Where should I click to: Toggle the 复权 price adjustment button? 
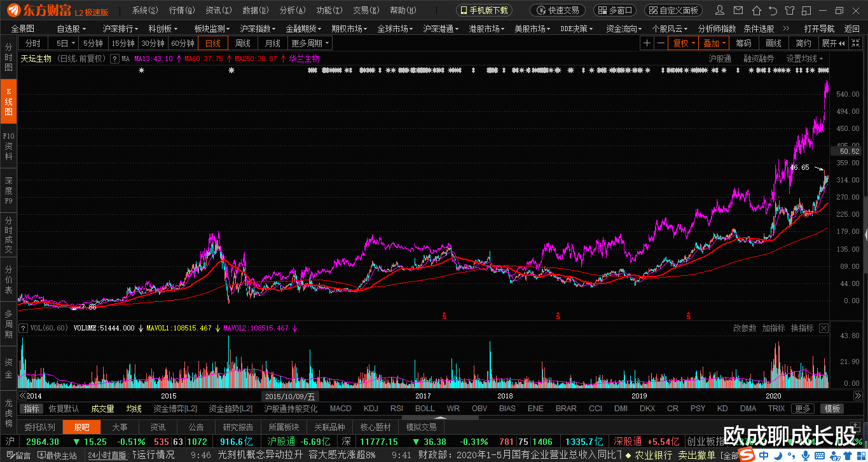coord(683,43)
